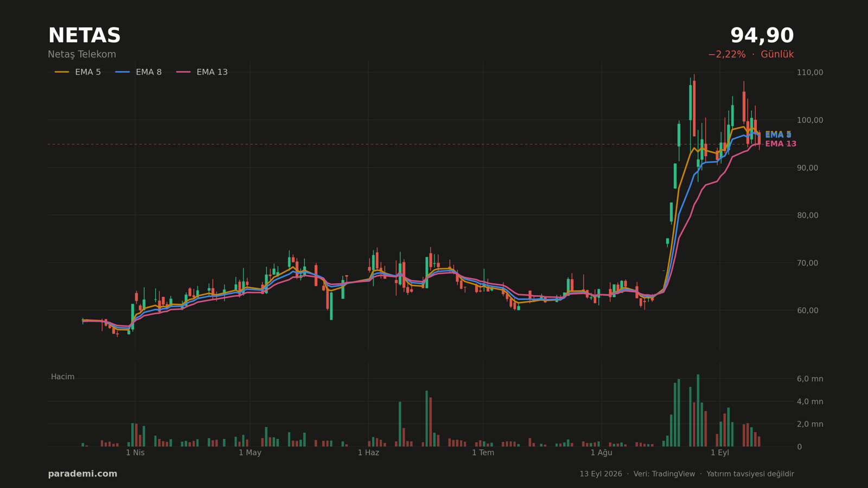Click the 0 tick on the volume axis
868x488 pixels.
click(x=800, y=447)
